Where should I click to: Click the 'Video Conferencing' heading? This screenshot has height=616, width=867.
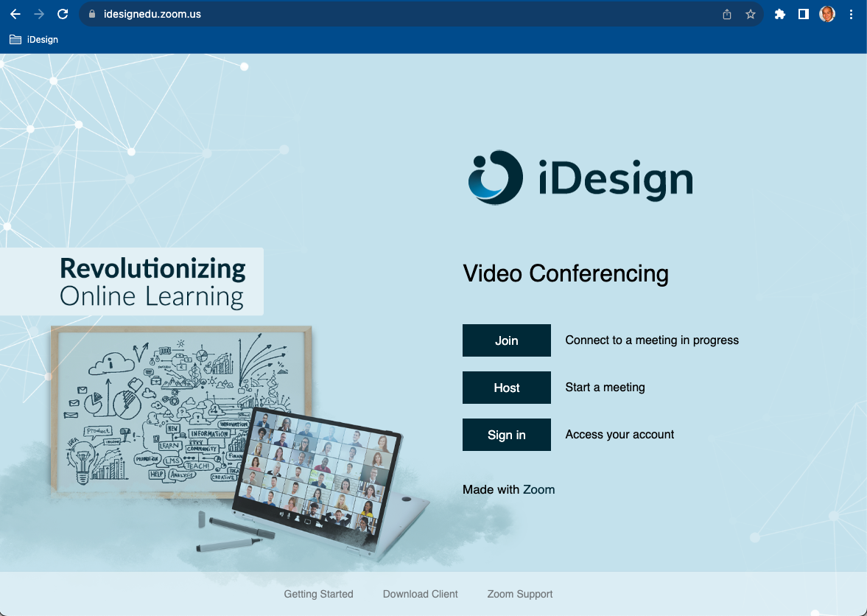click(566, 273)
